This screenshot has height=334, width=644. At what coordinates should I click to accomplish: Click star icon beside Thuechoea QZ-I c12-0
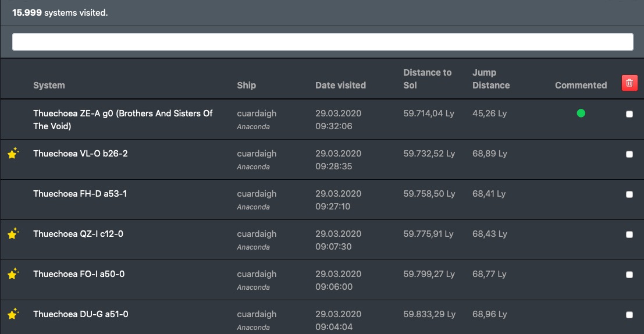point(13,234)
